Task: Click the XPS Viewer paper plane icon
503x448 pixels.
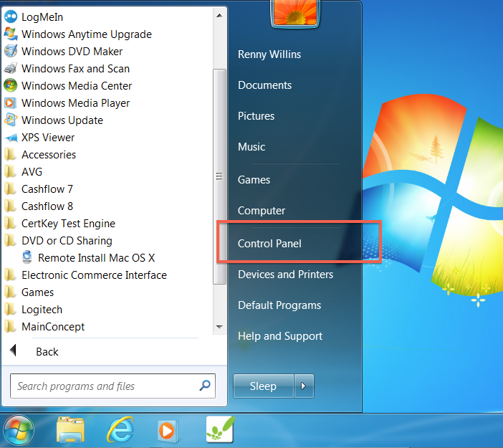Action: (x=11, y=138)
